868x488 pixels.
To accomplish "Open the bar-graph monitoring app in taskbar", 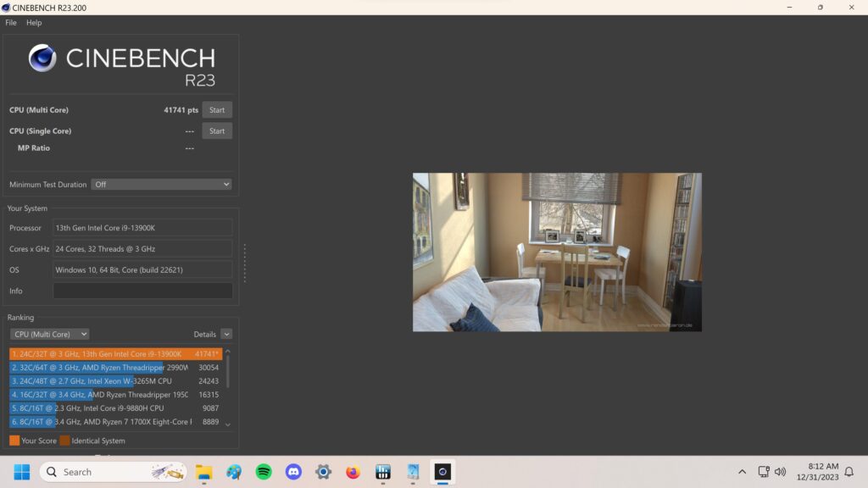I will point(382,472).
